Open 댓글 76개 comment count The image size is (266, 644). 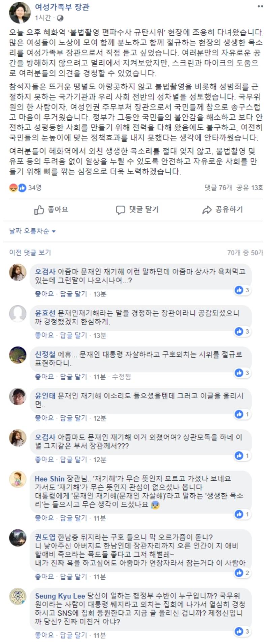(x=218, y=188)
